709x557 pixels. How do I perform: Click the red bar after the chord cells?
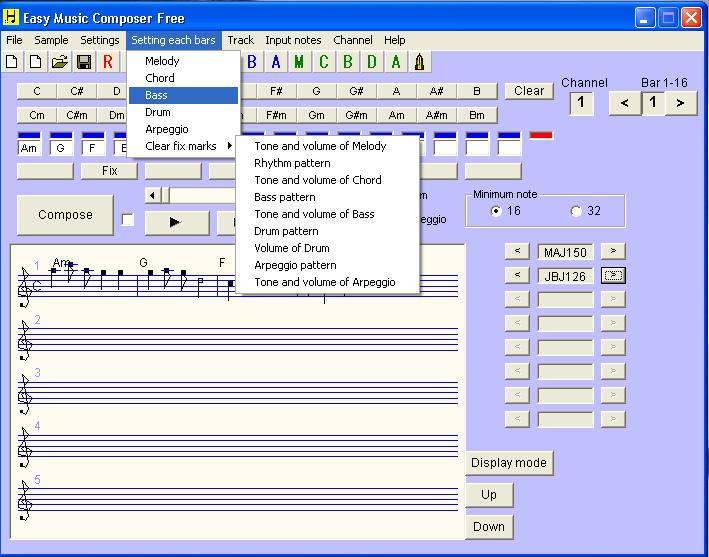point(541,135)
